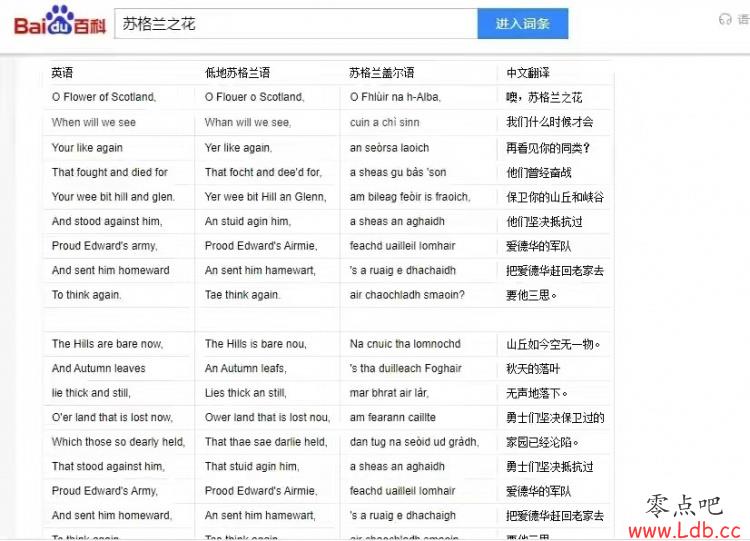This screenshot has width=750, height=541.
Task: Click the cell 'Proud Edward's Army,' with capital A
Action: 105,491
